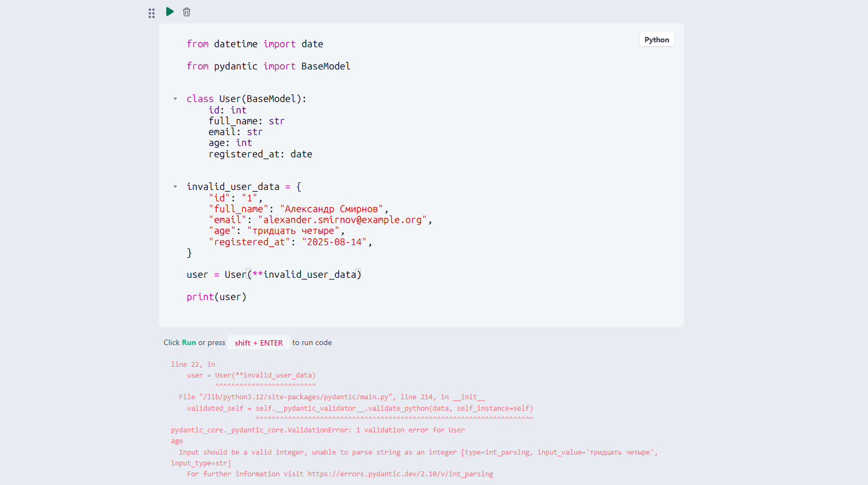Click the 'to run code' hint text
Image resolution: width=868 pixels, height=485 pixels.
point(312,342)
